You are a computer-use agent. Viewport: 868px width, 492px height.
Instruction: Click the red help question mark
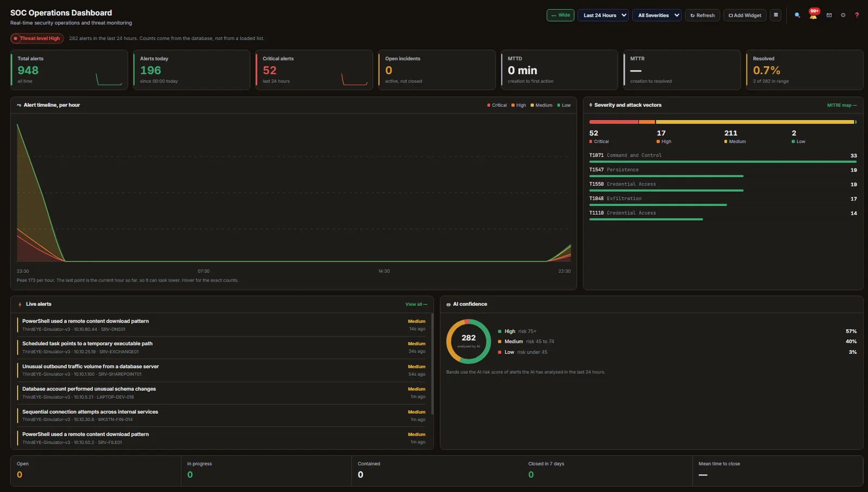(857, 15)
